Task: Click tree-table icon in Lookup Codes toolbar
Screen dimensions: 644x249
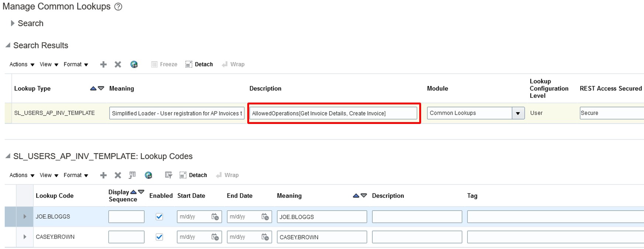Action: click(x=132, y=175)
